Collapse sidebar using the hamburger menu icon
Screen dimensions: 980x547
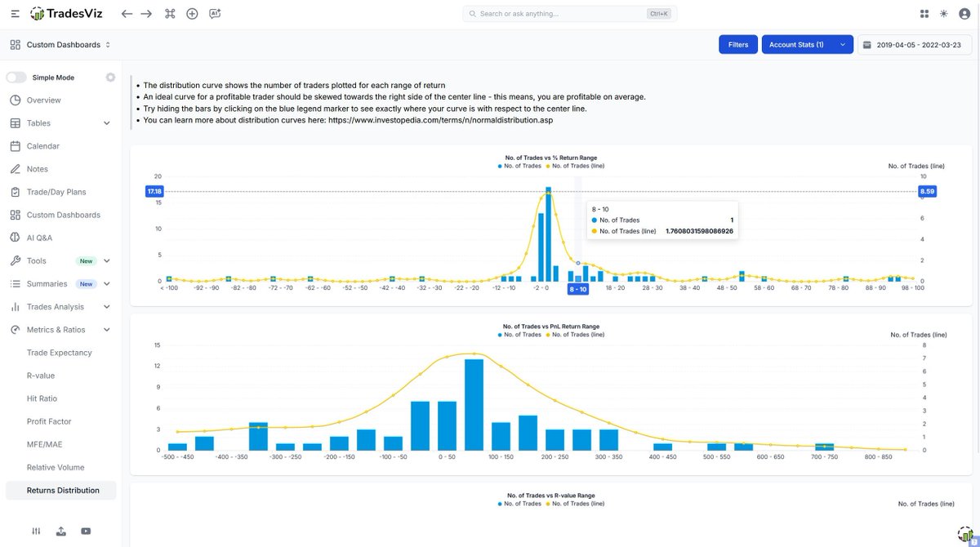14,14
